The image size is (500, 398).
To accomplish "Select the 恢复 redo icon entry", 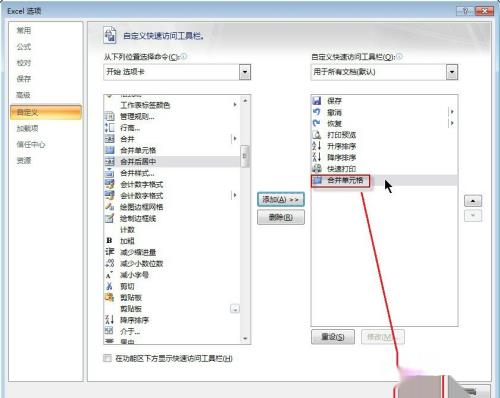I will (317, 123).
